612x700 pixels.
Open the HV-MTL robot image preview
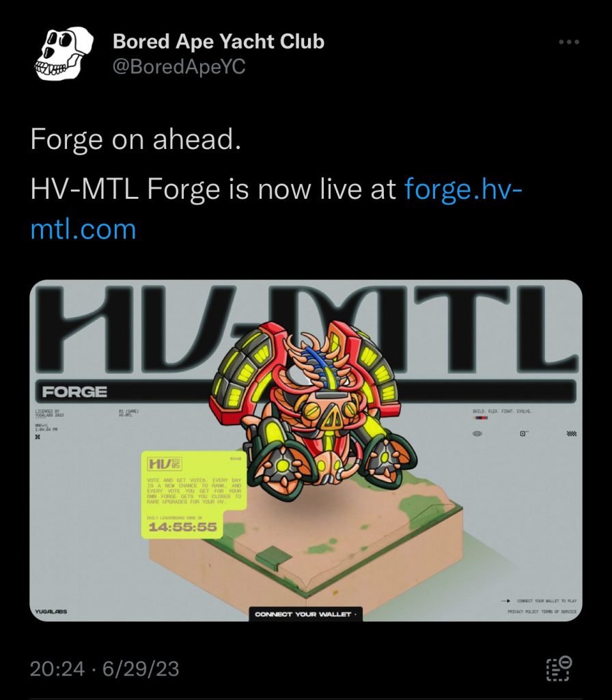click(306, 450)
